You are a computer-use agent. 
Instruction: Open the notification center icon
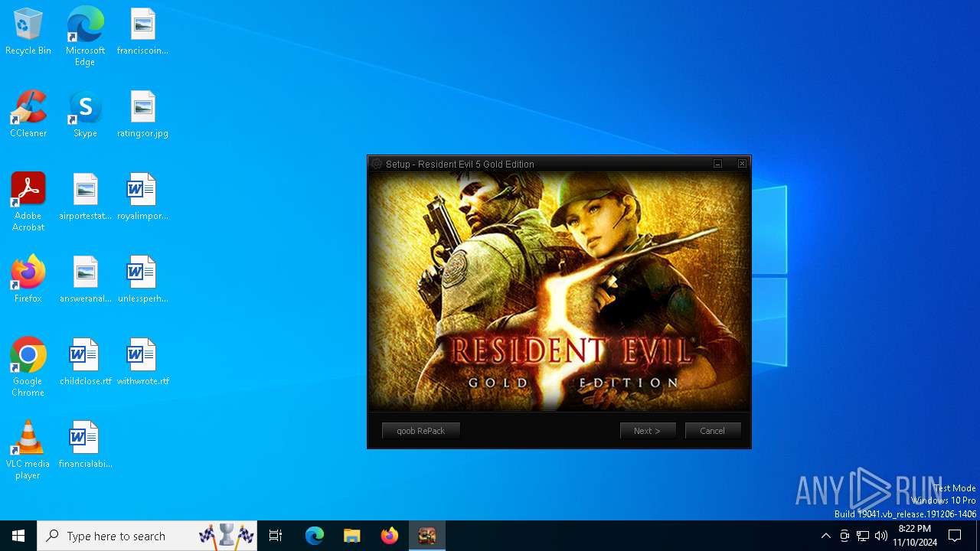(x=955, y=536)
